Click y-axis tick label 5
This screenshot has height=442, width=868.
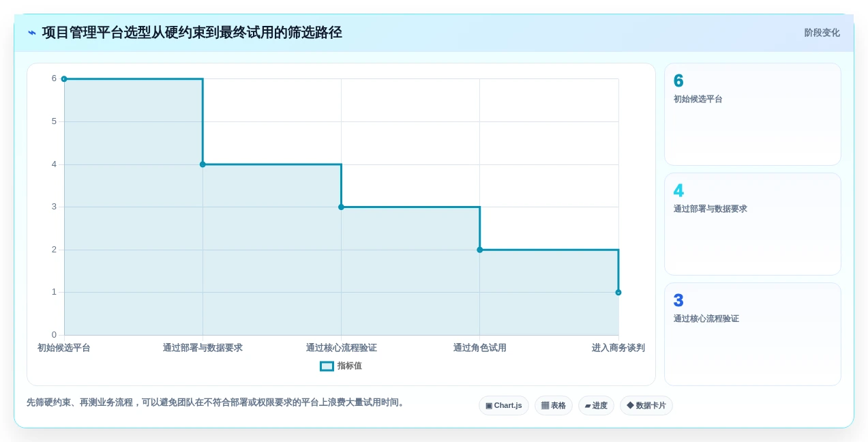pos(54,121)
